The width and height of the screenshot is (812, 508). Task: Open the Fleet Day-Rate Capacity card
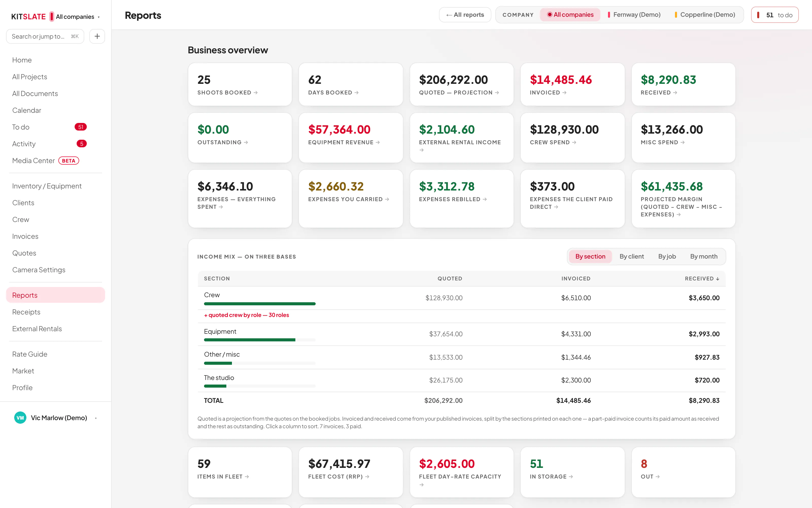461,472
